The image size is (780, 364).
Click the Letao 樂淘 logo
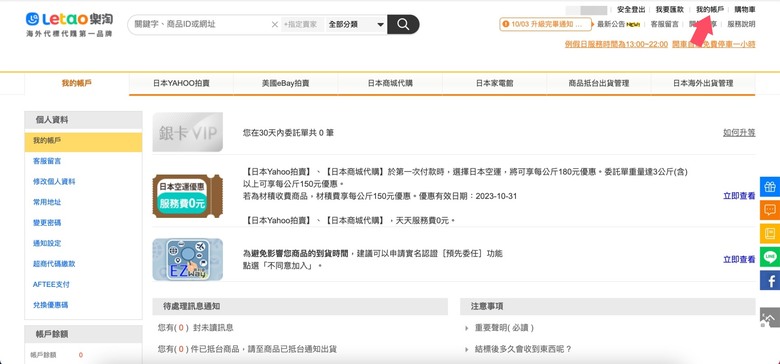click(x=69, y=24)
